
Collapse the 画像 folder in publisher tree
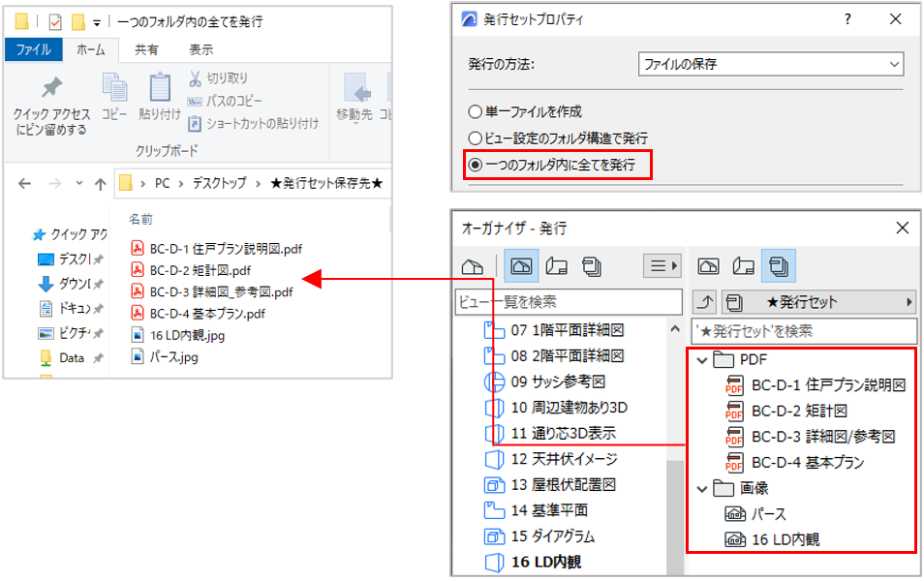coord(702,488)
